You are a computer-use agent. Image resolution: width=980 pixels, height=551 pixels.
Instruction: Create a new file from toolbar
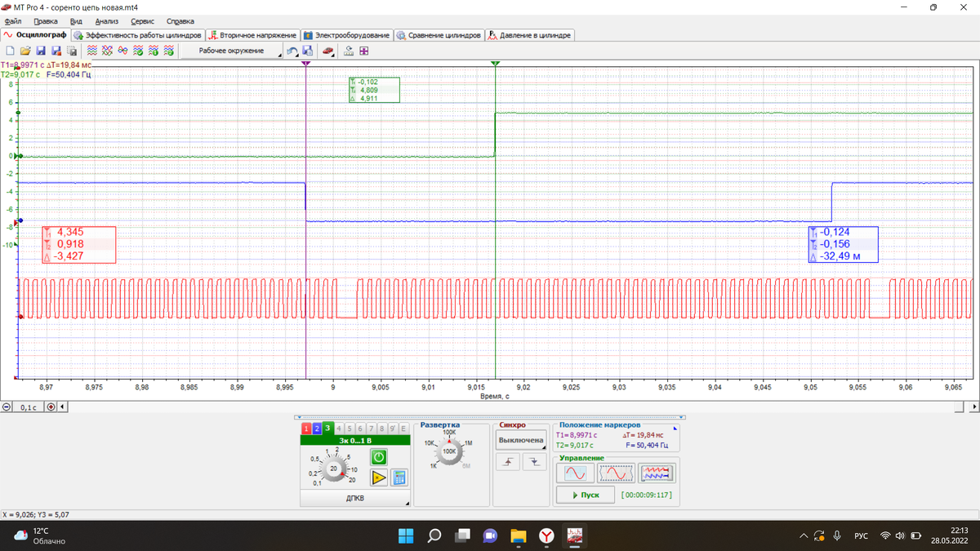point(11,51)
